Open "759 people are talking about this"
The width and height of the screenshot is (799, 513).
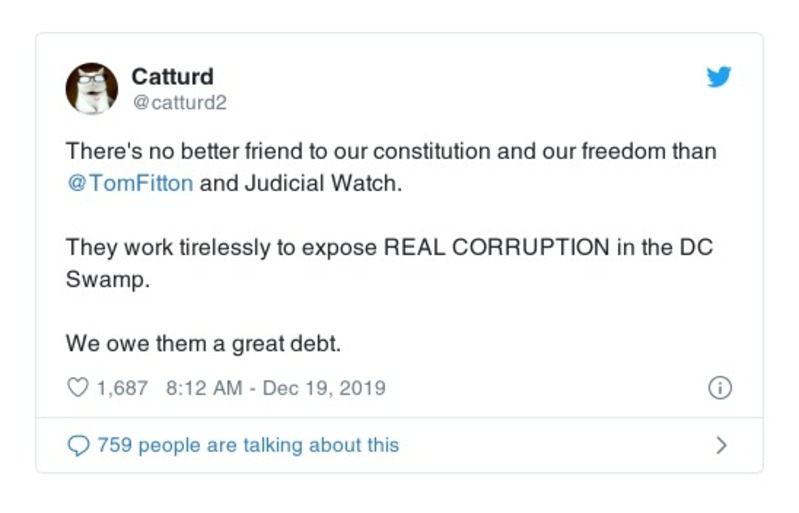[x=247, y=445]
